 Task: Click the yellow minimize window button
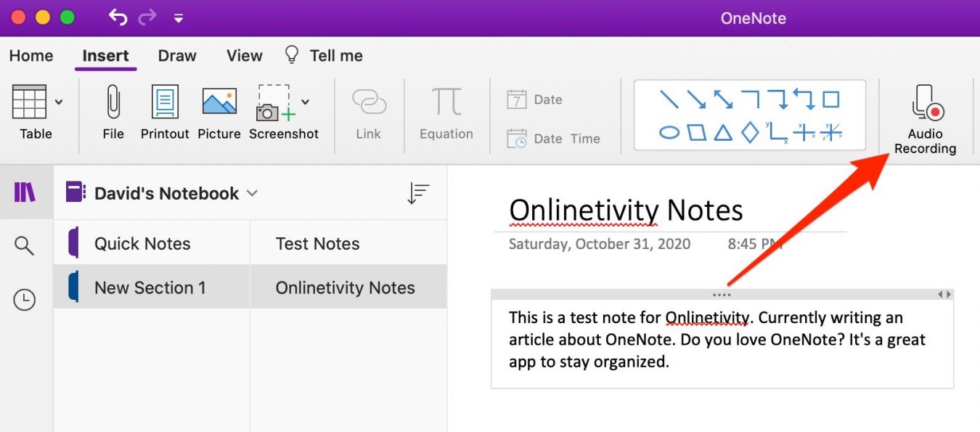(43, 17)
